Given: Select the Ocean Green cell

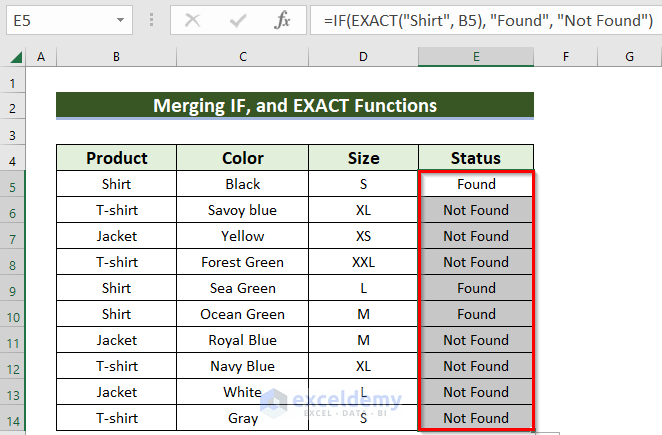Looking at the screenshot, I should [242, 314].
